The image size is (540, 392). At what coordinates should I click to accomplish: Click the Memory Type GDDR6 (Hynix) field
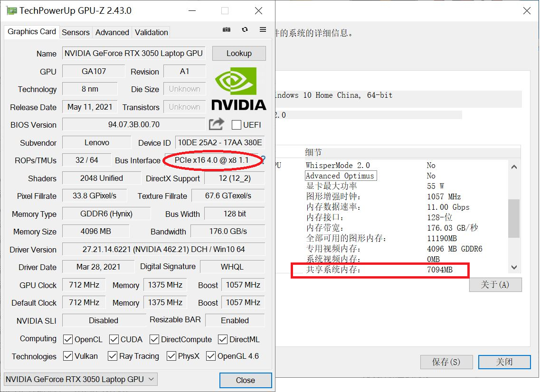[x=106, y=214]
